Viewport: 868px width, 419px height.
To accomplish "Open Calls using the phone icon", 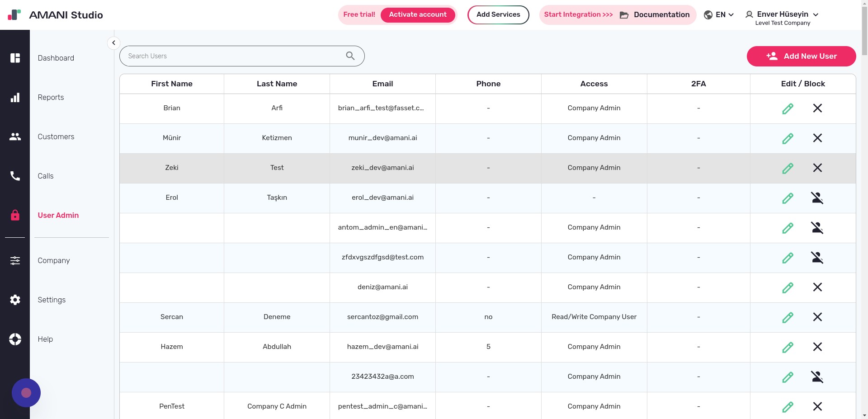I will [x=15, y=176].
